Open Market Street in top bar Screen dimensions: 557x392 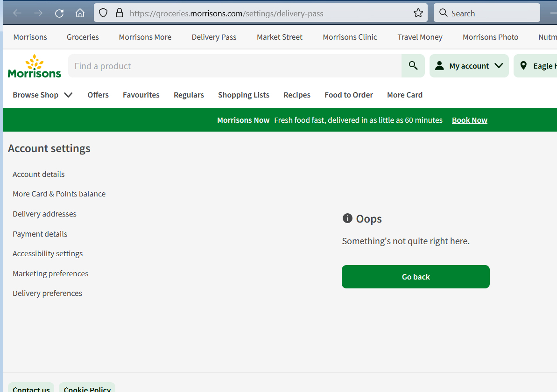[x=280, y=37]
